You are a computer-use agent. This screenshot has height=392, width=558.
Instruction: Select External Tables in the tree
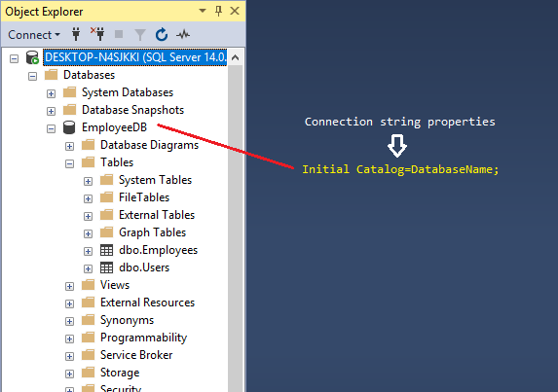click(x=157, y=215)
